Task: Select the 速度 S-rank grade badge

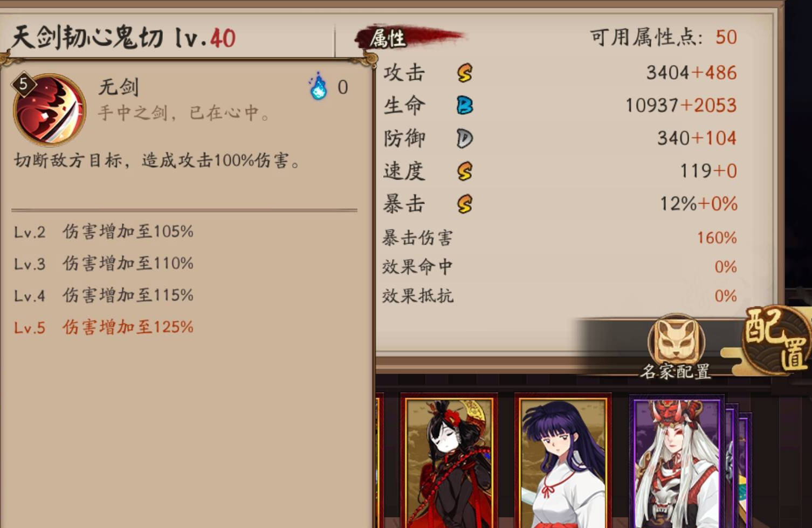Action: [x=465, y=171]
